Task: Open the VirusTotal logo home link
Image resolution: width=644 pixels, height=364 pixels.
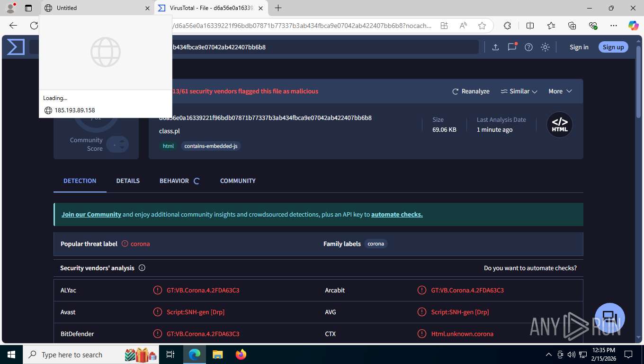Action: (x=16, y=47)
